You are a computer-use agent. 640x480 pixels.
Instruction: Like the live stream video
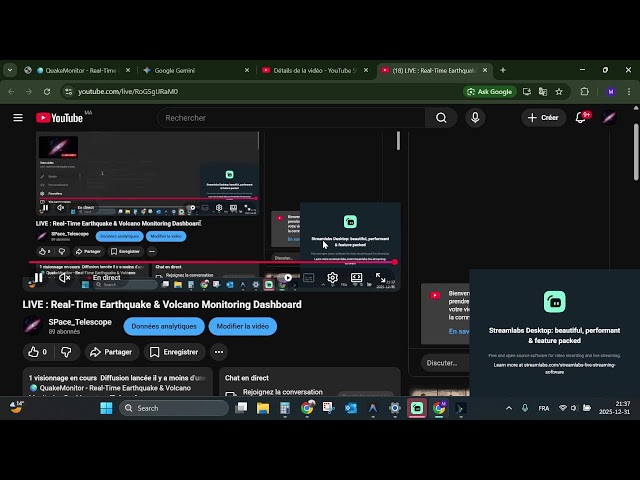click(38, 352)
